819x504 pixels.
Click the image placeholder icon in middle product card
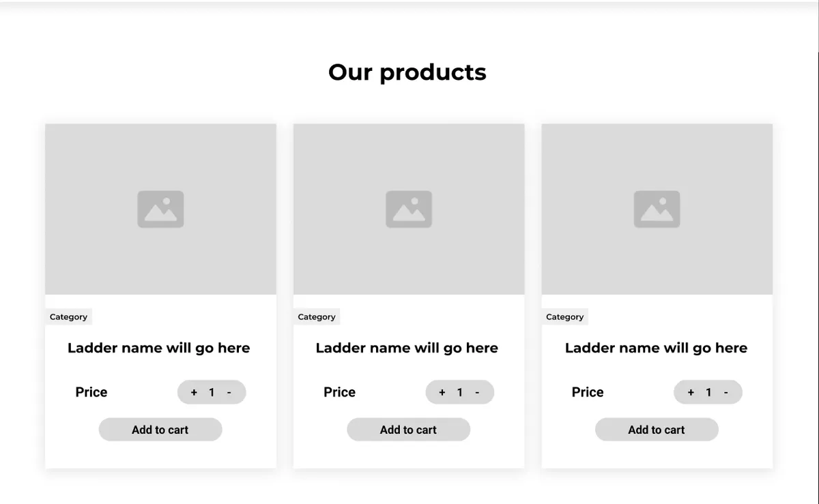click(409, 209)
